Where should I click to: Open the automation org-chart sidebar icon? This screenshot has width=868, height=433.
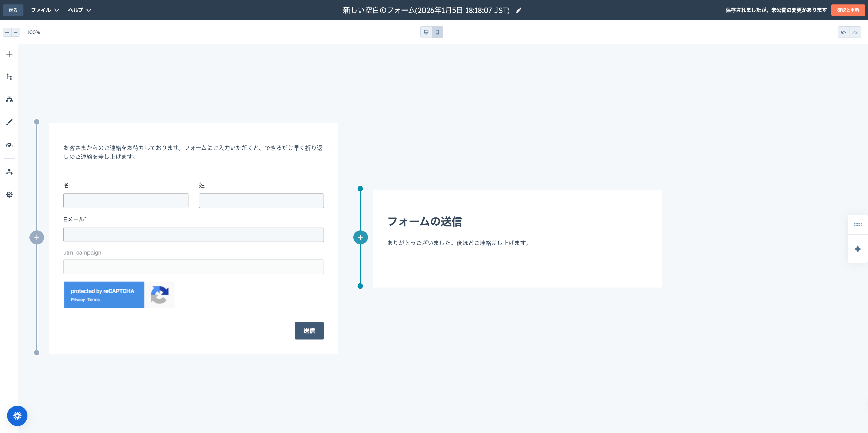click(9, 172)
